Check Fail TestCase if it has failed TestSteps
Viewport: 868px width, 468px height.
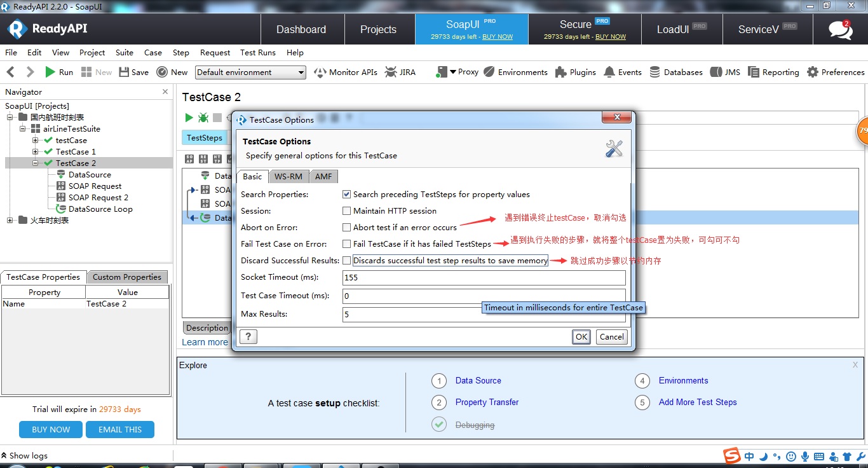346,244
